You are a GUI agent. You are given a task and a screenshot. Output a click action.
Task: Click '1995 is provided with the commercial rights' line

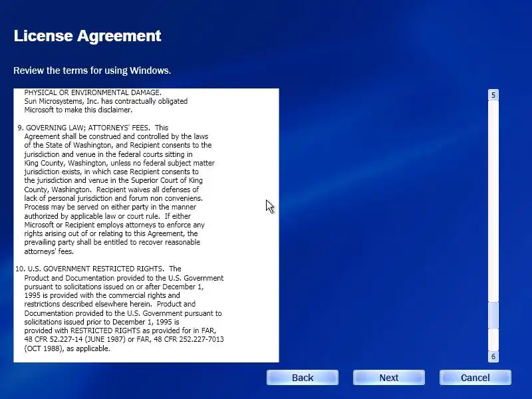[x=102, y=295]
